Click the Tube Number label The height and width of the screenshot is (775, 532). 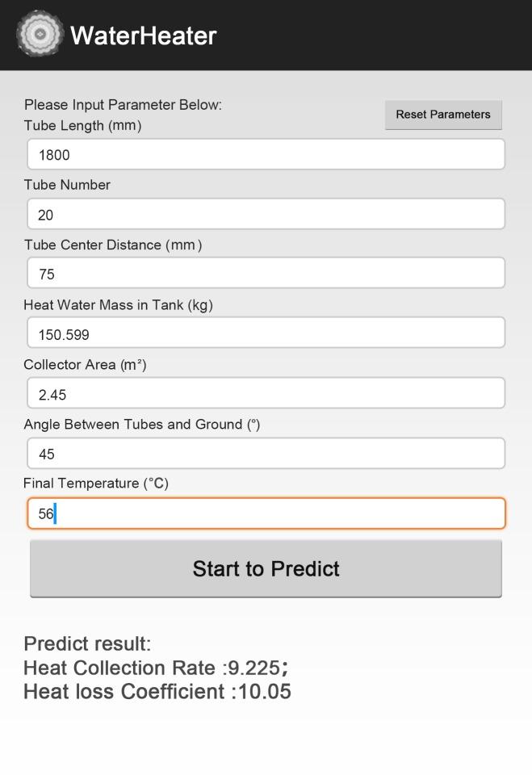click(x=67, y=185)
